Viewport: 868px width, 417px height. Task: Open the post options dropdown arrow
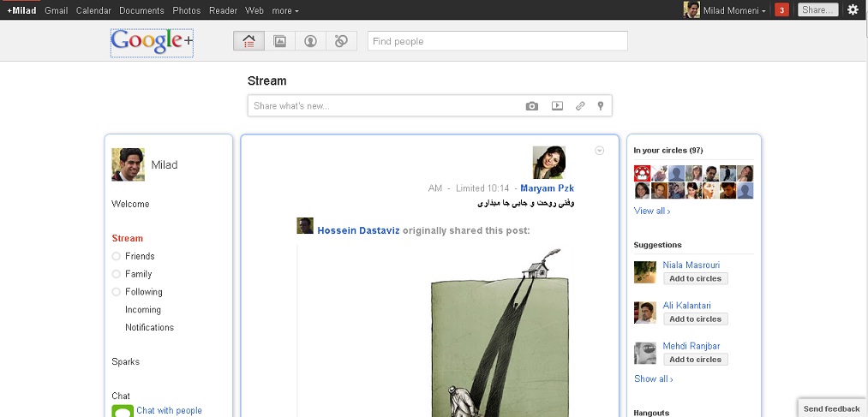600,151
